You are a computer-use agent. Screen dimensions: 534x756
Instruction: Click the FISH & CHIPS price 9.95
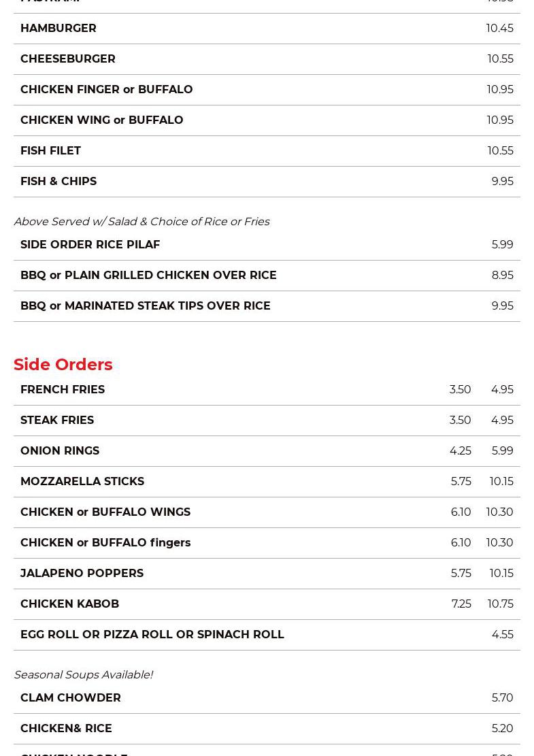(x=502, y=182)
